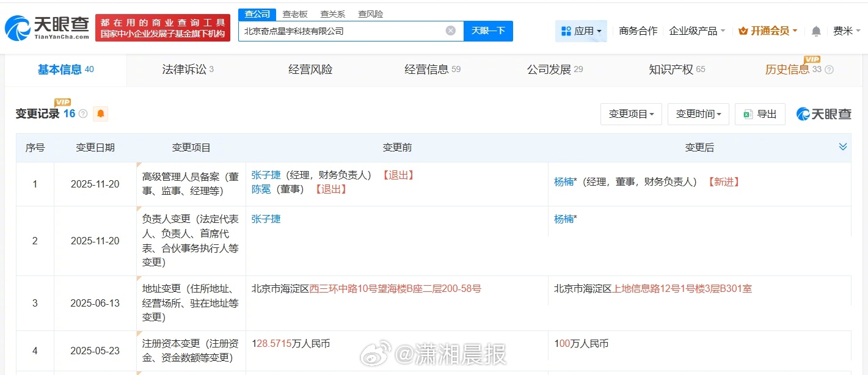This screenshot has height=375, width=868.
Task: Open the 变更项目 filter dropdown
Action: click(x=631, y=114)
